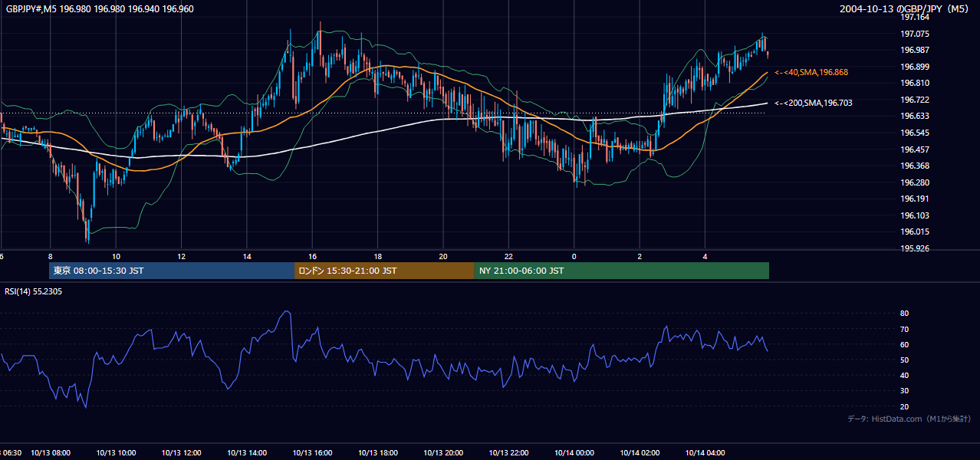Click price axis label 196.722
The height and width of the screenshot is (460, 980).
click(916, 100)
